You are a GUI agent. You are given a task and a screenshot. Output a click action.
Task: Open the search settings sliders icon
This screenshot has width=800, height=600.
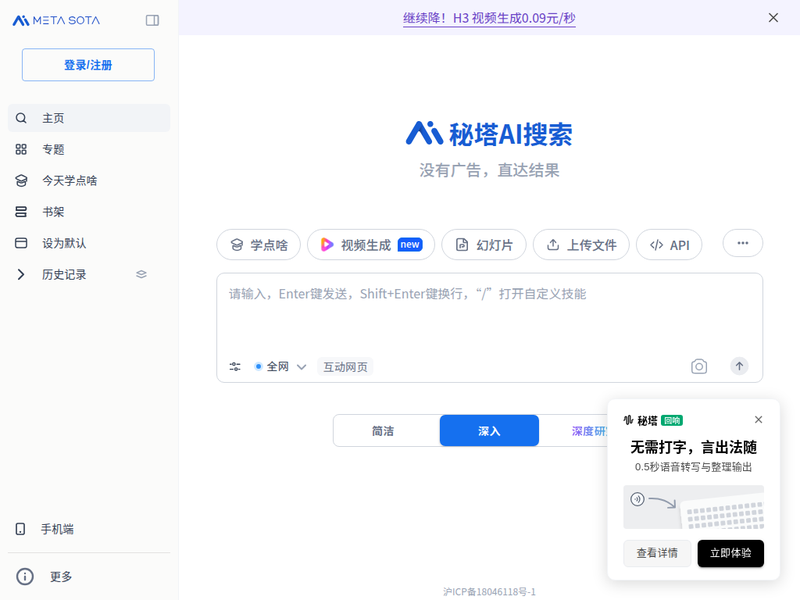(235, 366)
